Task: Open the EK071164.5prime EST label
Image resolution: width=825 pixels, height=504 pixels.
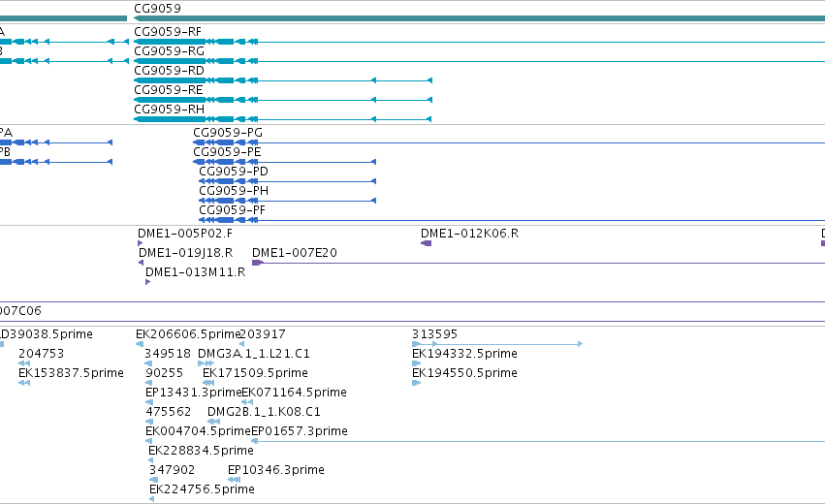Action: 294,393
